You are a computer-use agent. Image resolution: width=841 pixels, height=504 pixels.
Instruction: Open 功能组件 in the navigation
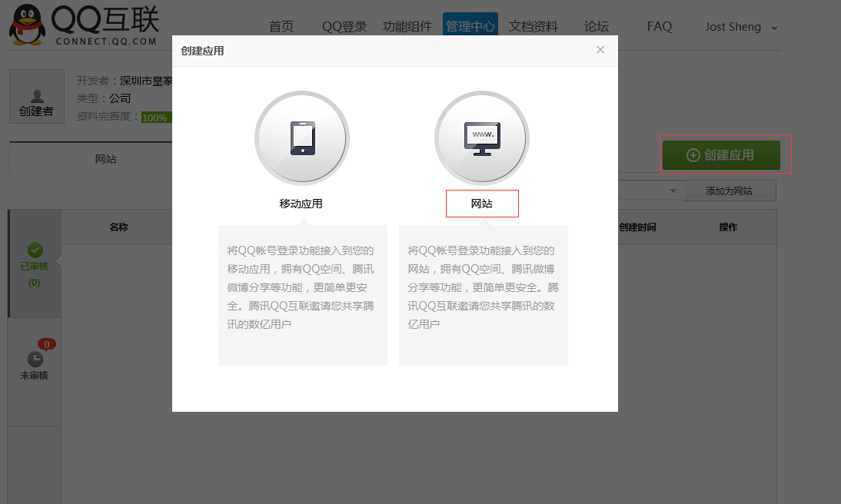click(407, 26)
